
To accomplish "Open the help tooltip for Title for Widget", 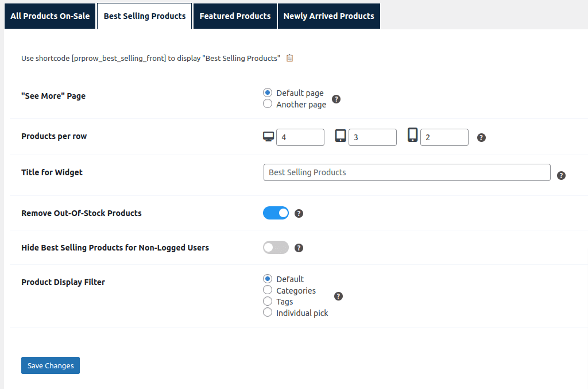I will point(561,175).
